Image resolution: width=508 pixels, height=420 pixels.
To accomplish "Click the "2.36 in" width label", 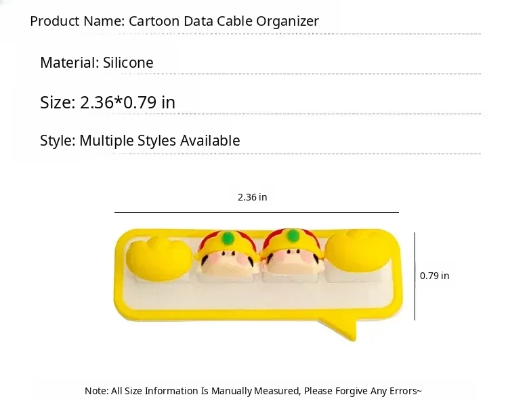I will pyautogui.click(x=252, y=197).
